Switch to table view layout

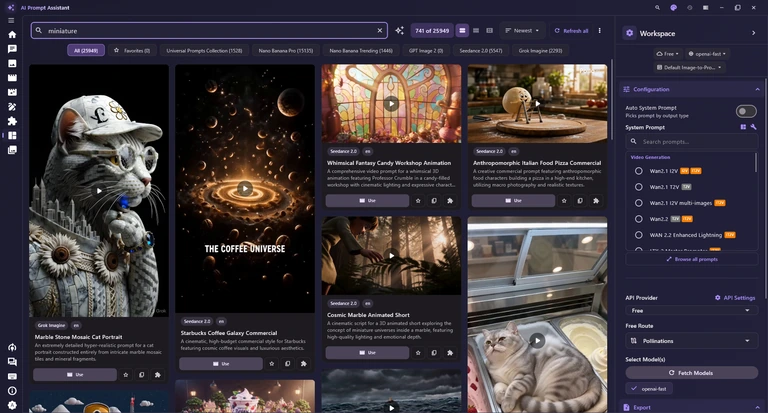(489, 30)
